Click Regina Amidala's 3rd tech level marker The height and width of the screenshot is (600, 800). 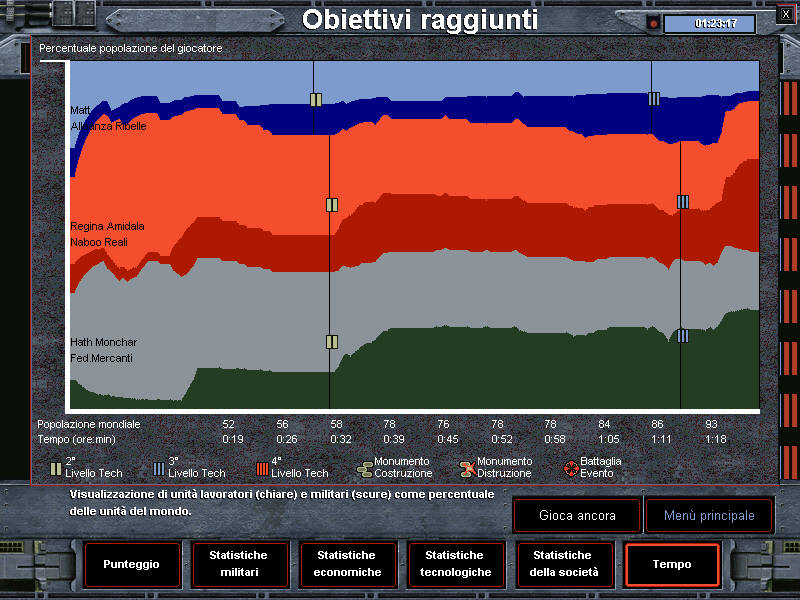683,201
